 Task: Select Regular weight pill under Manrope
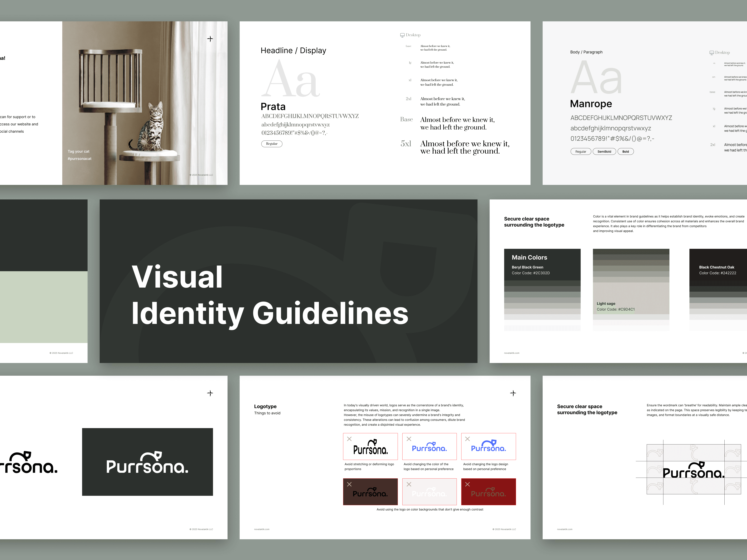pos(581,152)
